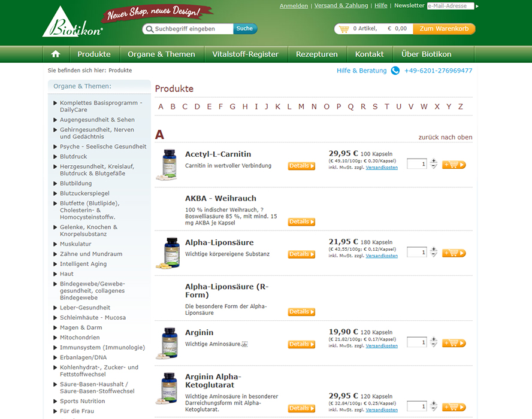Go to the home page icon
The height and width of the screenshot is (419, 532).
point(56,54)
